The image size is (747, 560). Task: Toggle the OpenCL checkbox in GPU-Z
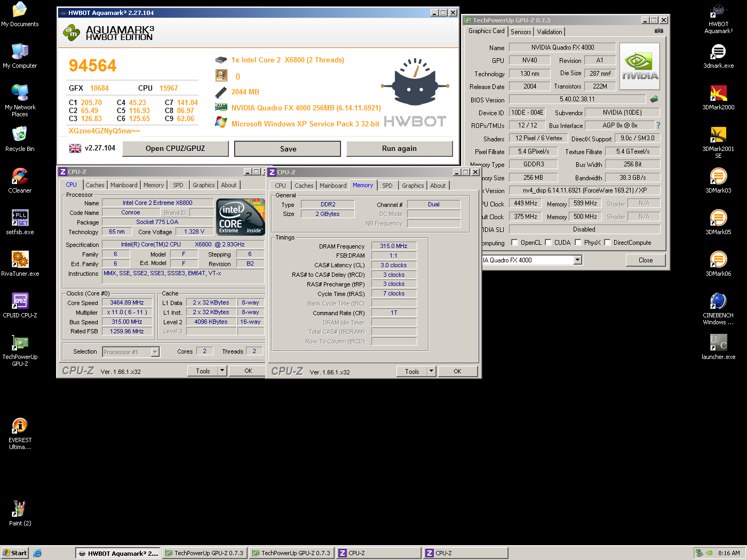coord(514,242)
